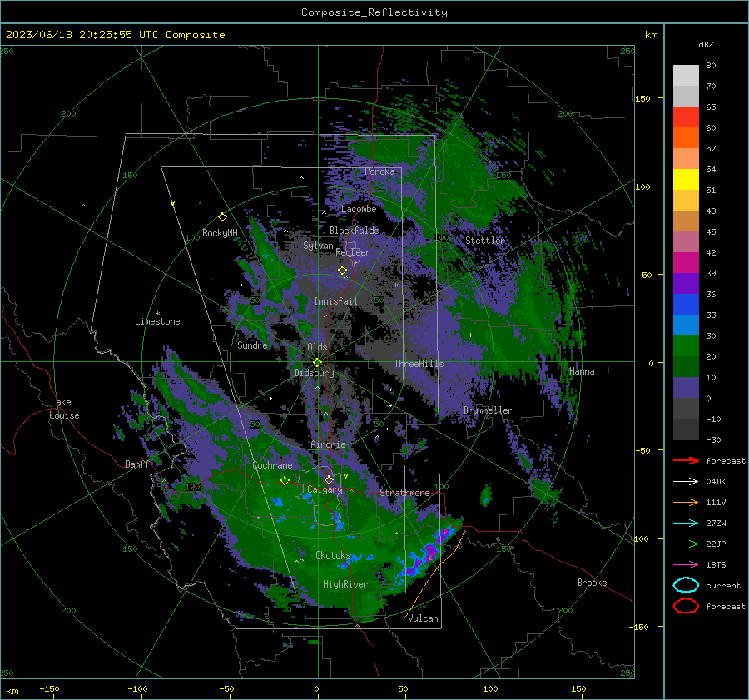749x700 pixels.
Task: Click the HighRiver label
Action: tap(345, 584)
